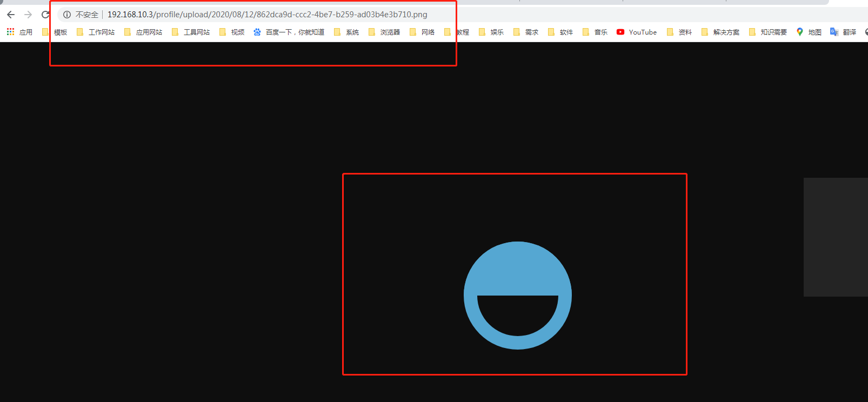Image resolution: width=868 pixels, height=402 pixels.
Task: Open the 系统 bookmark folder
Action: 346,32
